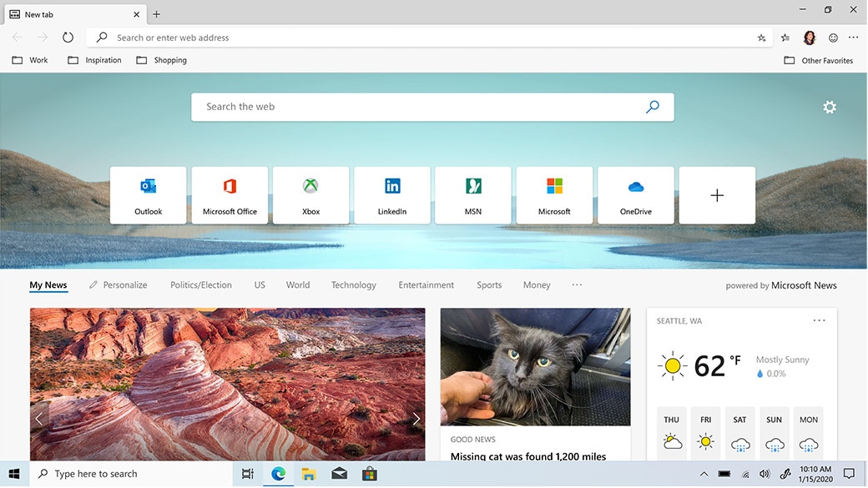The width and height of the screenshot is (868, 488).
Task: Open page settings gear icon
Action: tap(829, 107)
